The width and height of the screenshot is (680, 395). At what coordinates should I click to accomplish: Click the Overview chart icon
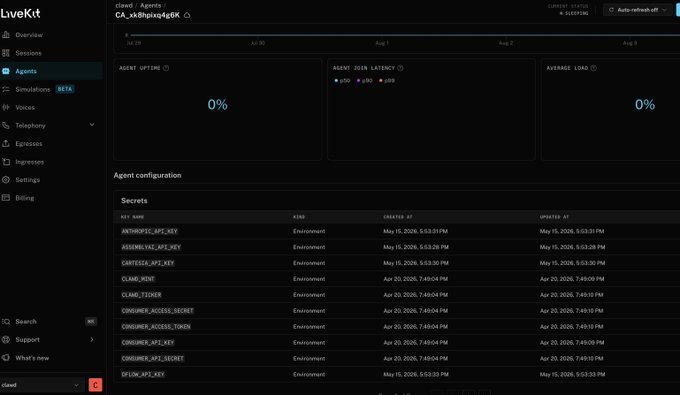click(6, 35)
